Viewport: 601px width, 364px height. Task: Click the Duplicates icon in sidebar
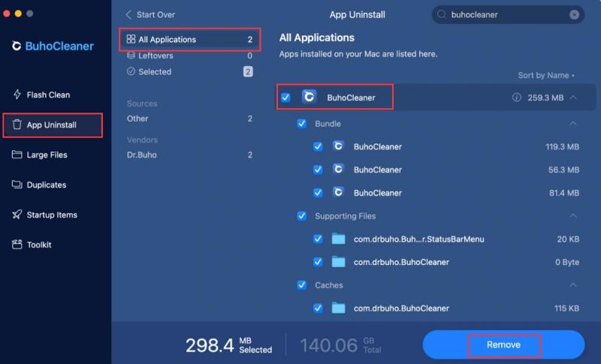[x=17, y=185]
